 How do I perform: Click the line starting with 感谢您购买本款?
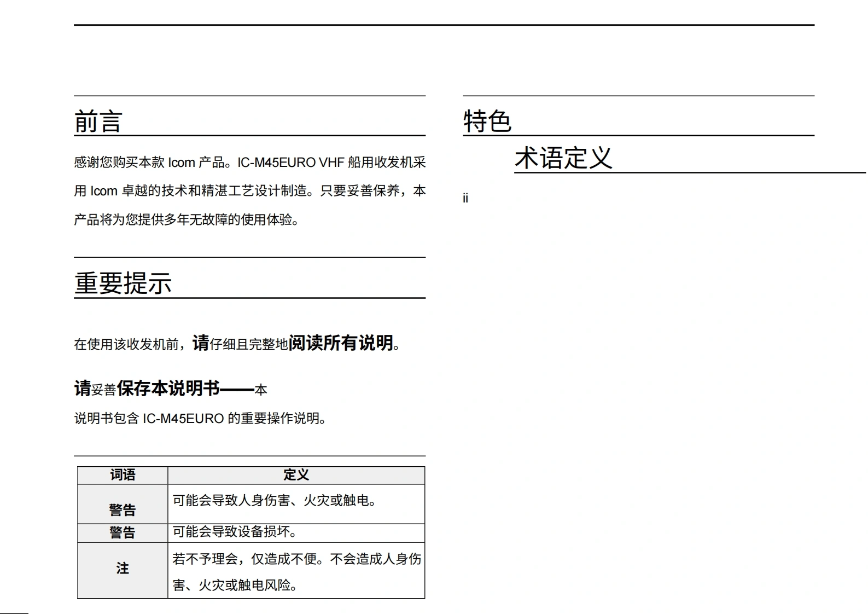click(249, 163)
